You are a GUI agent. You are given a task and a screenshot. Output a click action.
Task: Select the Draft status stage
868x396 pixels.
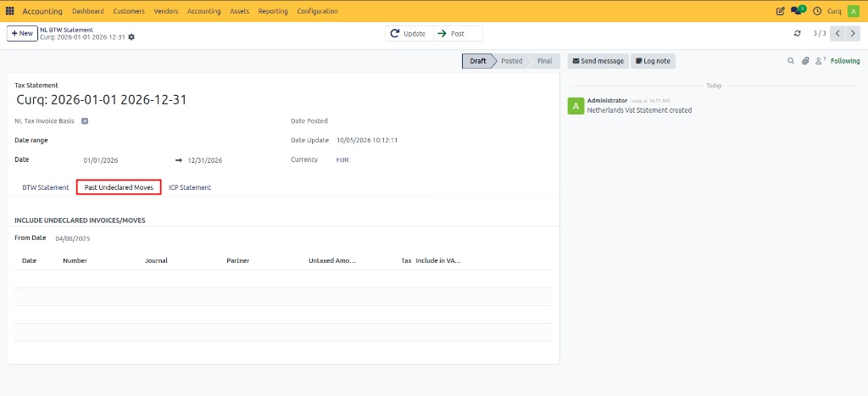click(x=476, y=61)
